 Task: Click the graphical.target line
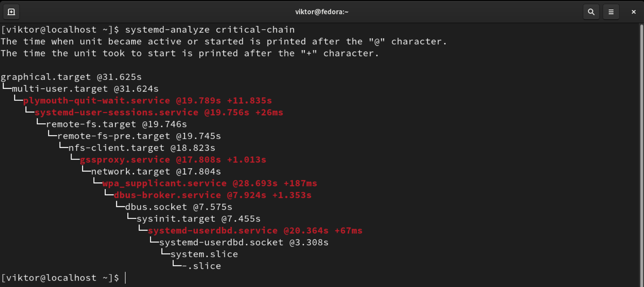pos(71,77)
